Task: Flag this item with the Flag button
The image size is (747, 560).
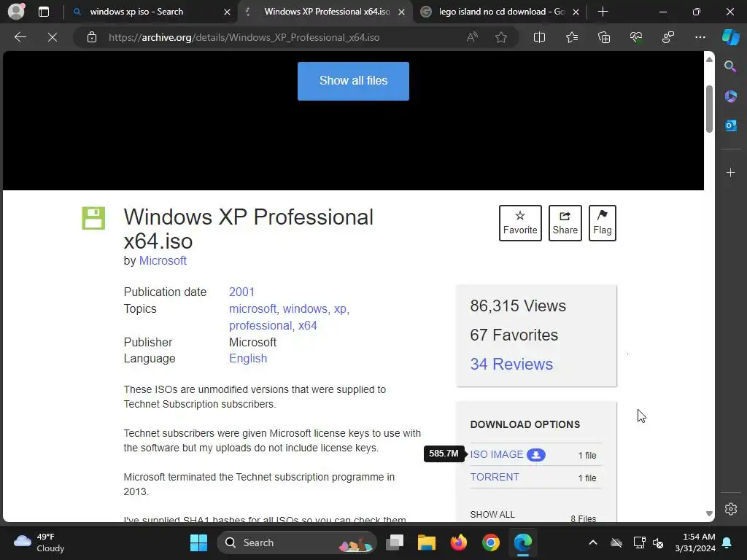Action: point(602,223)
